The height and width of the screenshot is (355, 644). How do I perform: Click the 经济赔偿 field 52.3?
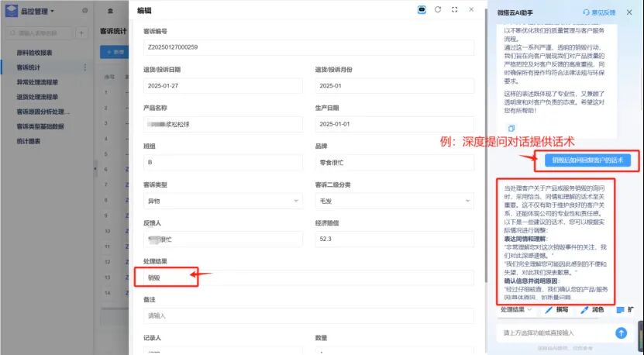394,240
